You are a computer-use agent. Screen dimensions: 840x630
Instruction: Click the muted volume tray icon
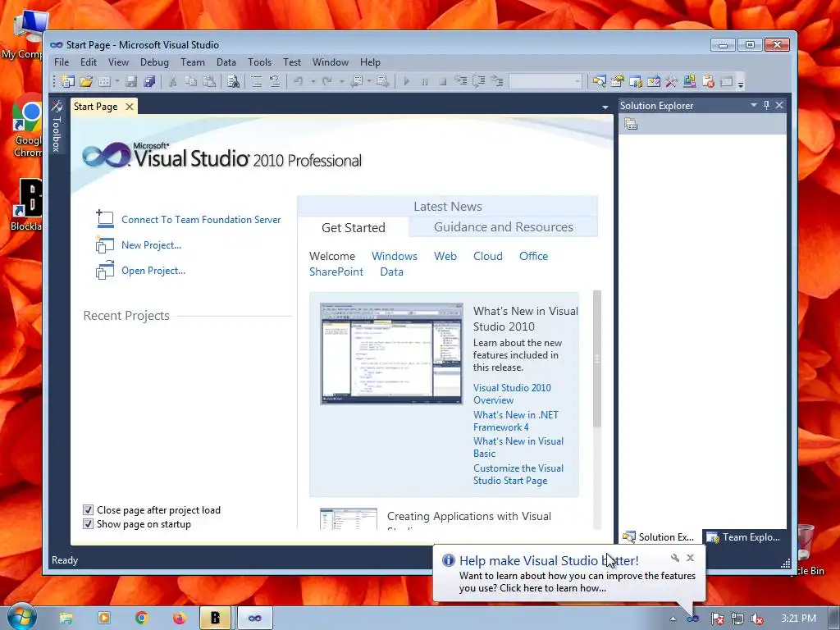[757, 619]
